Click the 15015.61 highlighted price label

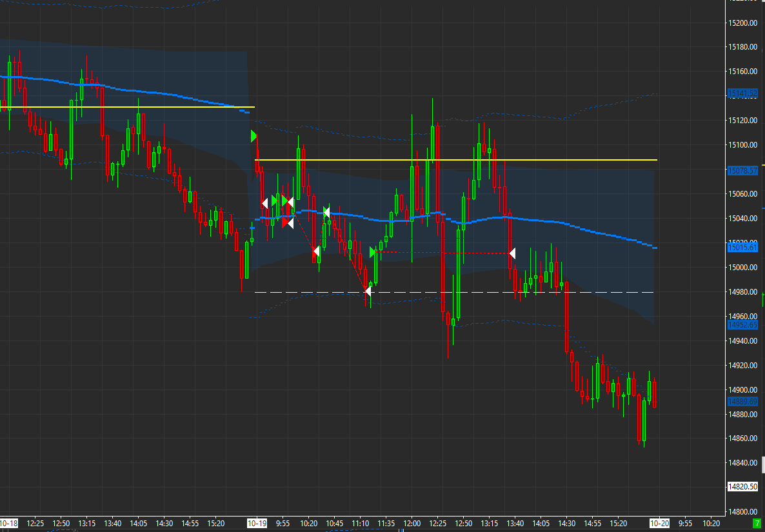pos(742,248)
